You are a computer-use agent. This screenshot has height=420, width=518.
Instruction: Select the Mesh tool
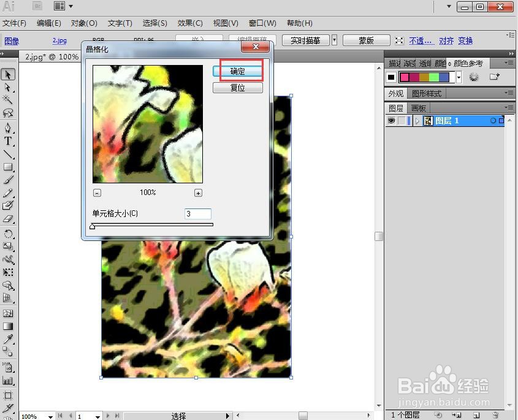click(x=8, y=313)
